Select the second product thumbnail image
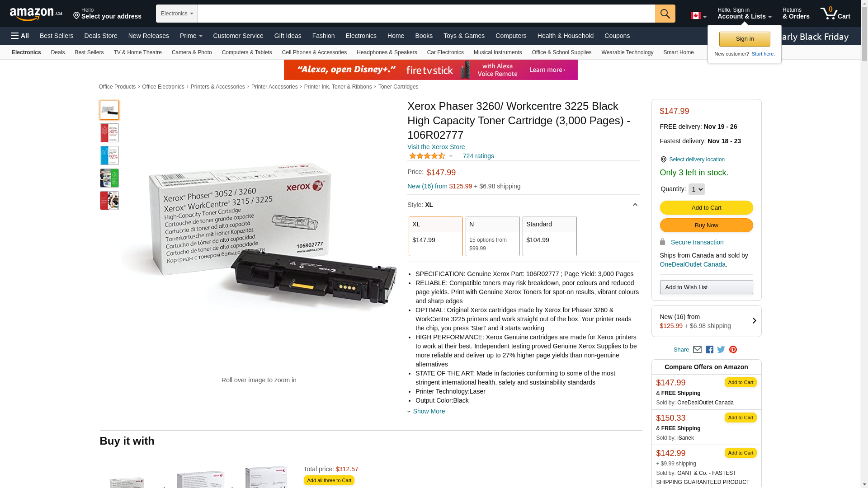Screen dimensions: 868x488 click(109, 133)
